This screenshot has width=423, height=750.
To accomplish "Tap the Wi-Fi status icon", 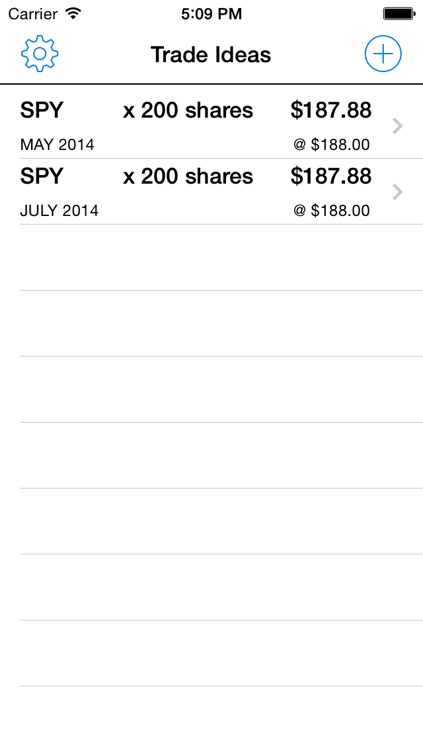I will tap(73, 13).
